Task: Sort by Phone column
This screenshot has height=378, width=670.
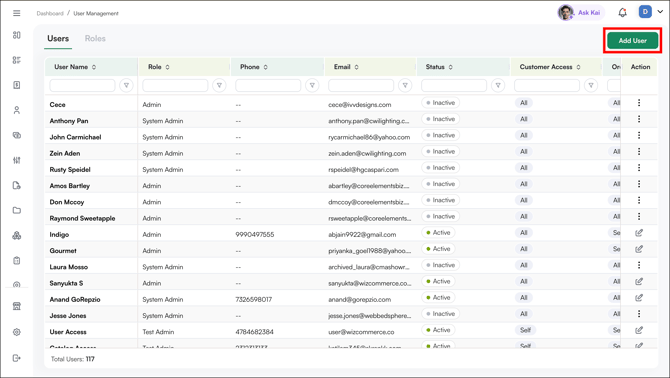Action: tap(265, 67)
